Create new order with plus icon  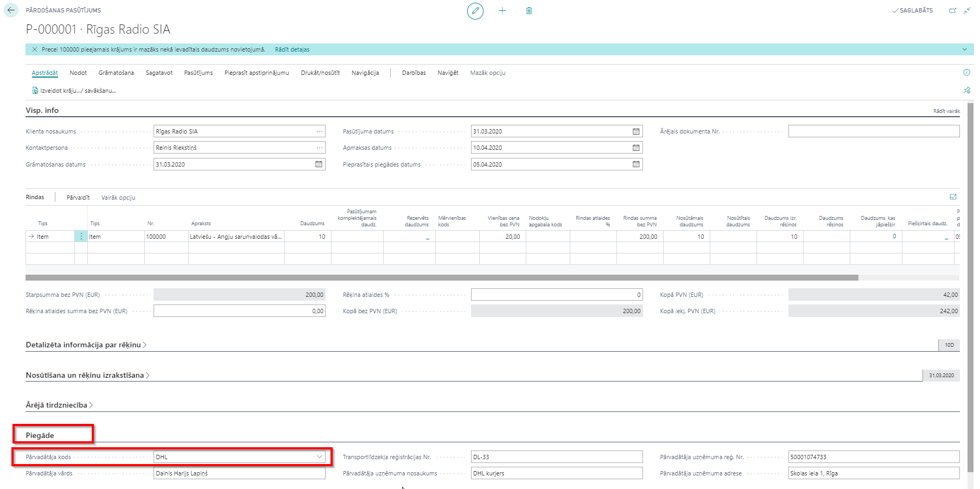coord(502,11)
